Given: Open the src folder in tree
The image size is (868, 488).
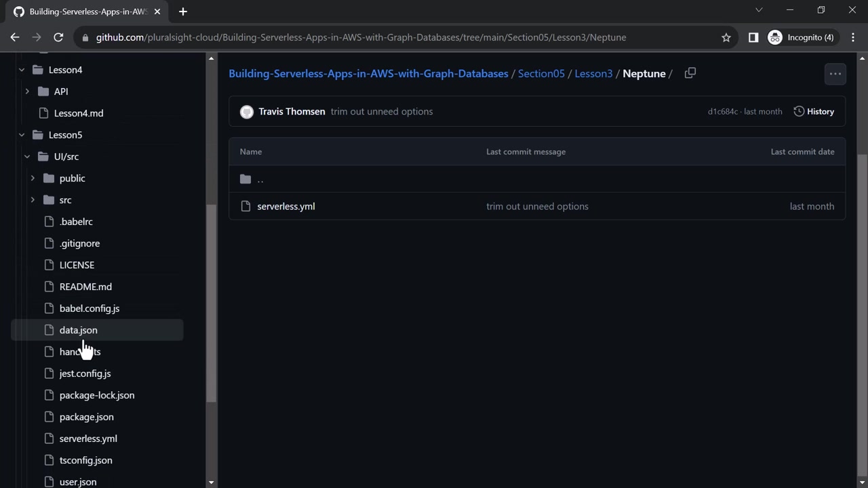Looking at the screenshot, I should (x=65, y=200).
